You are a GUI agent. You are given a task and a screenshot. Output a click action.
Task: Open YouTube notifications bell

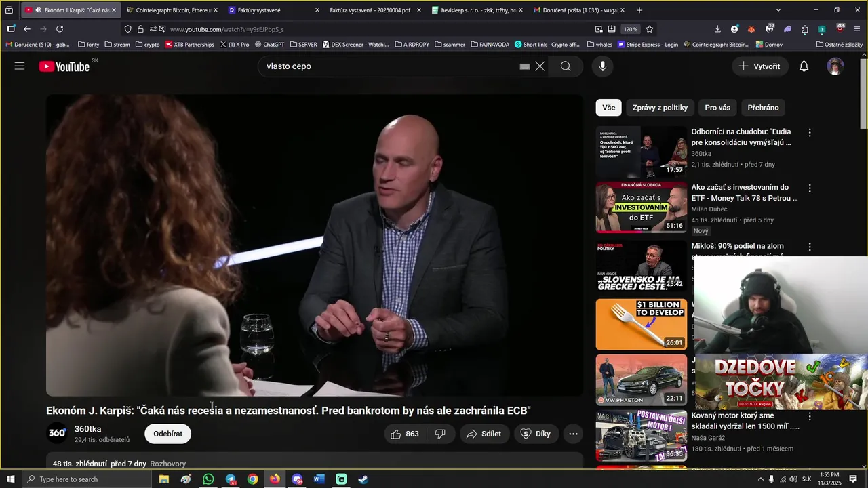tap(804, 66)
